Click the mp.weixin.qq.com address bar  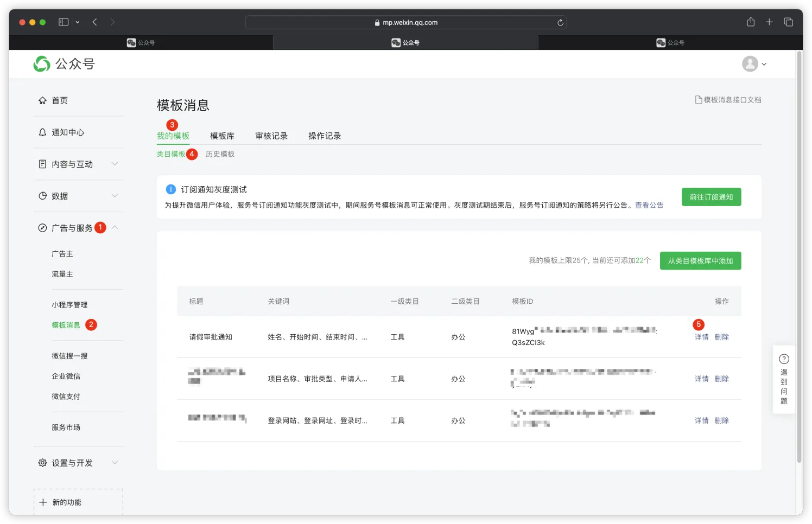[x=406, y=23]
